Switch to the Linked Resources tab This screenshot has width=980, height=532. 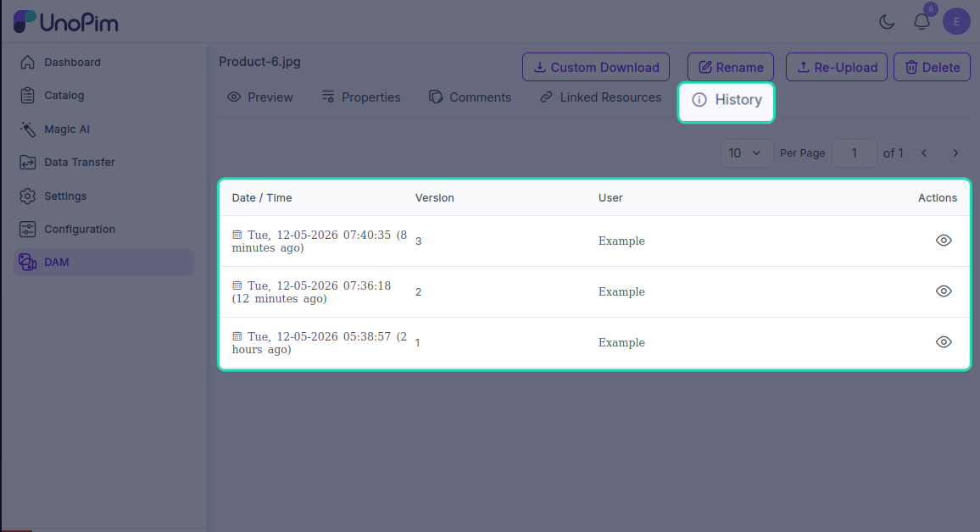600,97
